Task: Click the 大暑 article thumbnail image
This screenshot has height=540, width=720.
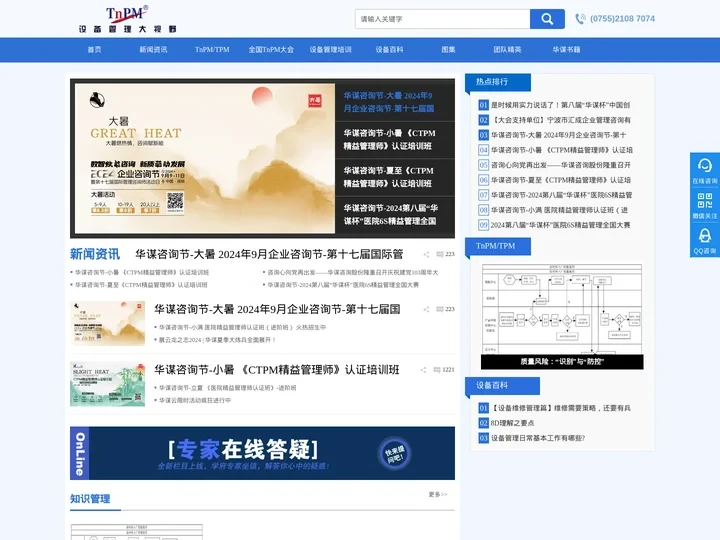Action: click(x=107, y=323)
